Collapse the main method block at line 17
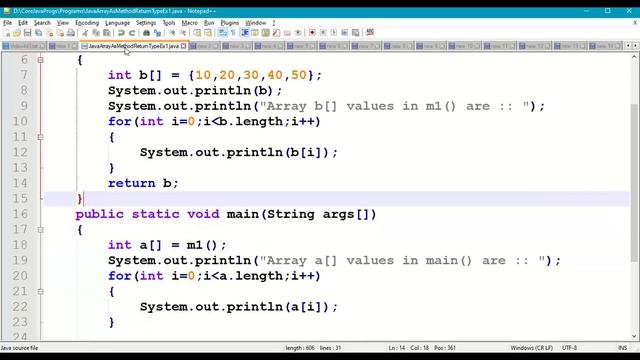The height and width of the screenshot is (360, 640). 40,230
